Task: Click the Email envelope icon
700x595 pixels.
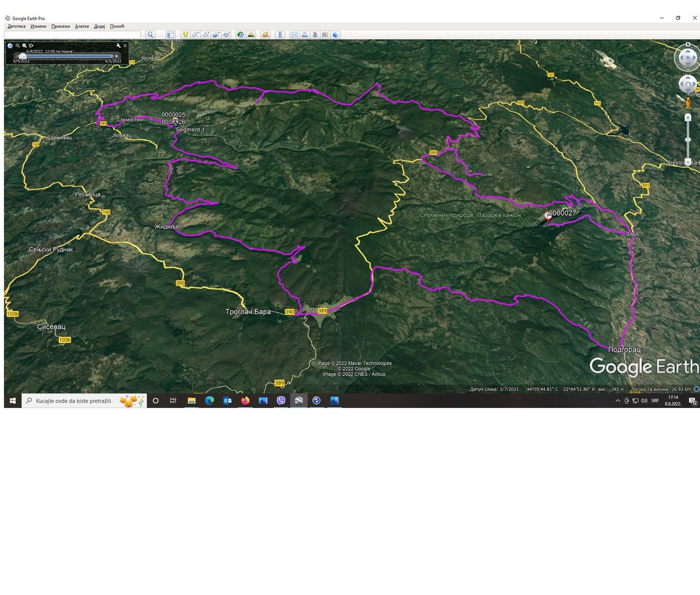Action: pos(294,34)
